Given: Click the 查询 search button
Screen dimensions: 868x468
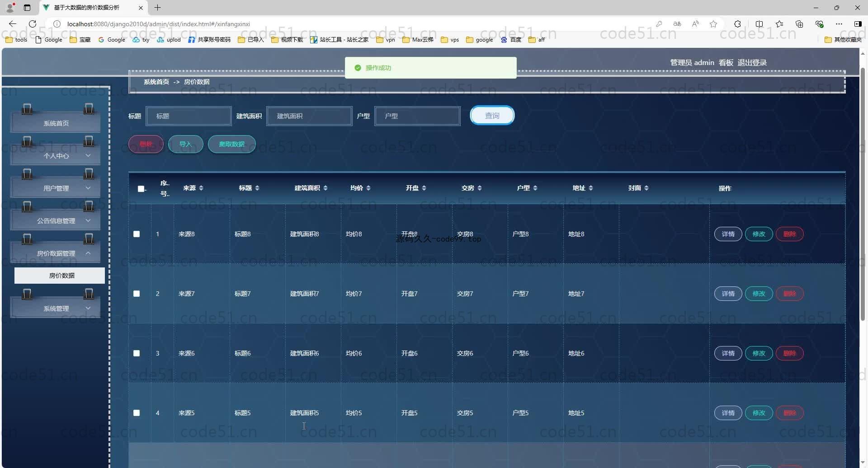Looking at the screenshot, I should [492, 116].
